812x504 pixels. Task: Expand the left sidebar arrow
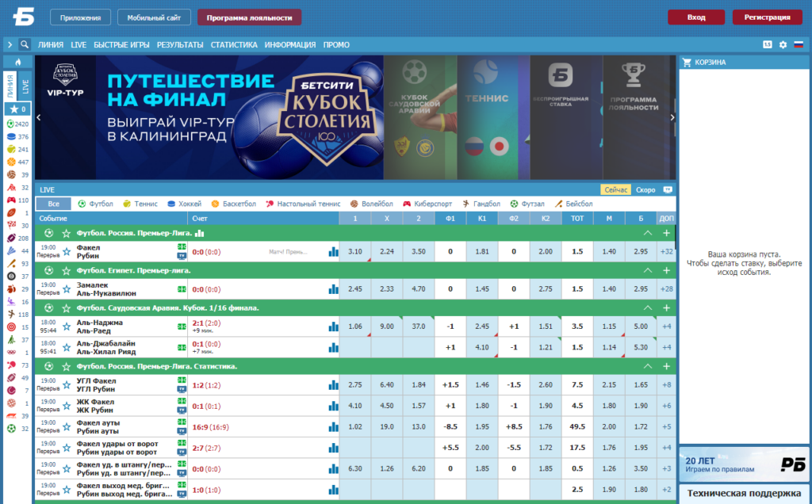point(10,44)
